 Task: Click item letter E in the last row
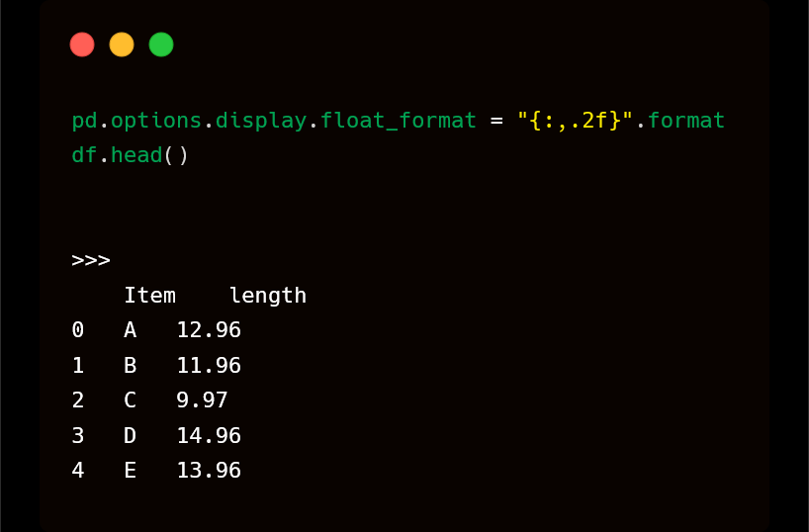coord(131,471)
